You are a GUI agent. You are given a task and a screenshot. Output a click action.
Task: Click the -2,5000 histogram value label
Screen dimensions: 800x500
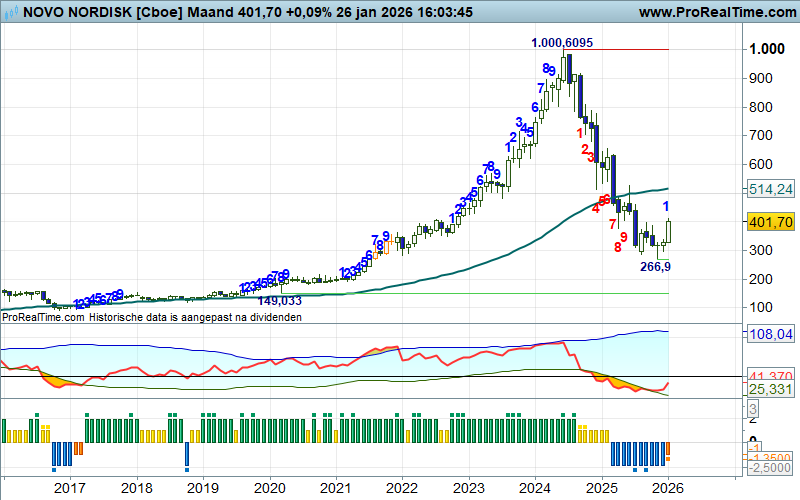click(769, 468)
